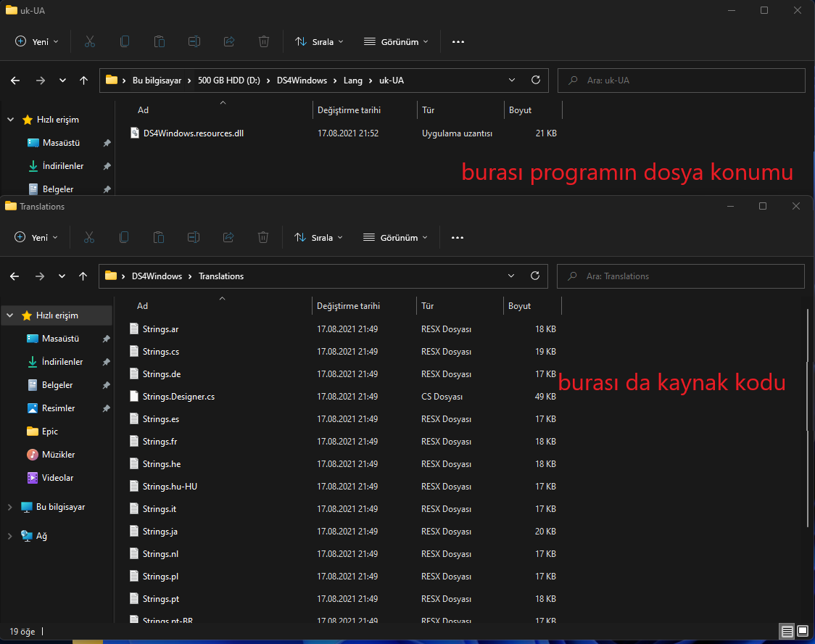Image resolution: width=815 pixels, height=644 pixels.
Task: Click Share icon in Translations window toolbar
Action: (x=228, y=238)
